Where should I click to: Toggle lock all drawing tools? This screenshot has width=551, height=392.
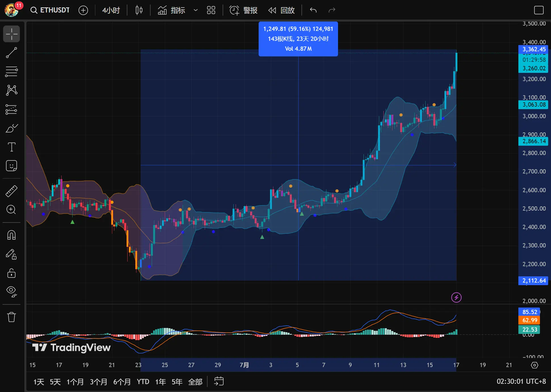[12, 273]
